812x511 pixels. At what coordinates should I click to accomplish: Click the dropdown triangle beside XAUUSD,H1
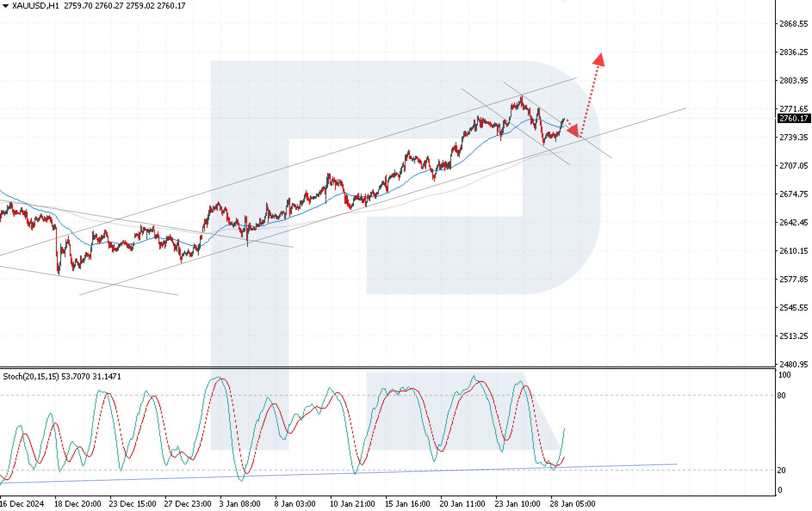tap(5, 6)
